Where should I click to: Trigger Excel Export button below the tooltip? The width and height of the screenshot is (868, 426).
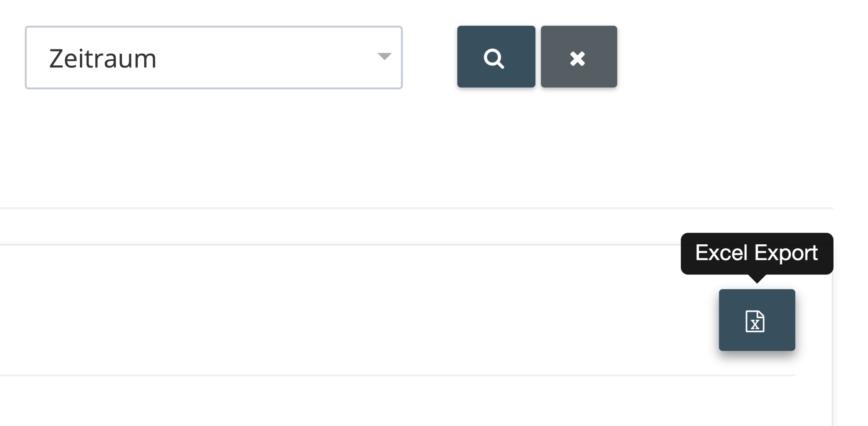757,320
